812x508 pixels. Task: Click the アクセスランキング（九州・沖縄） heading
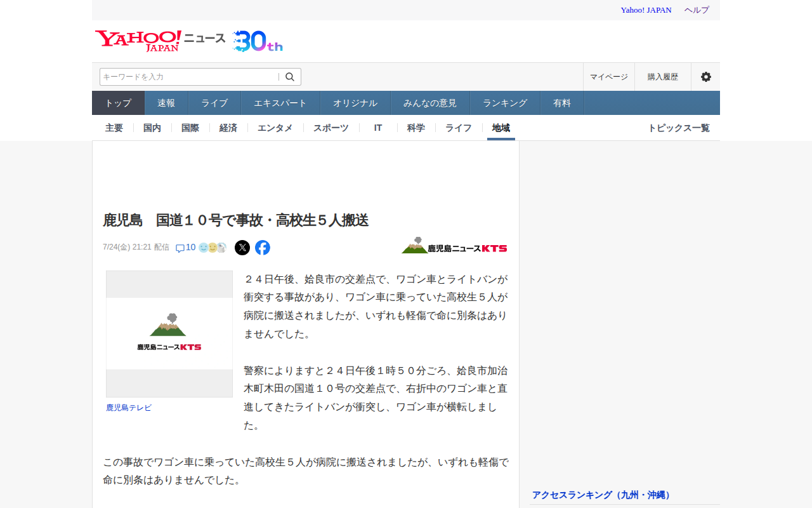[602, 495]
